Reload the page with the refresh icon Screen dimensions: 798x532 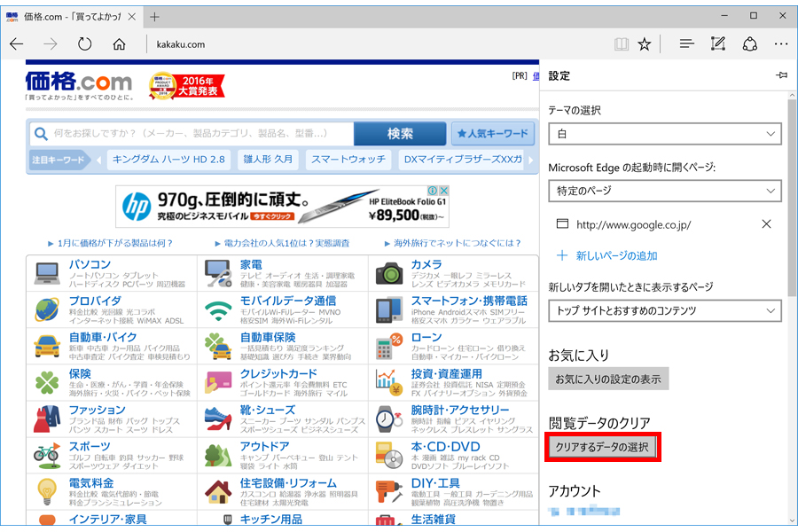84,44
